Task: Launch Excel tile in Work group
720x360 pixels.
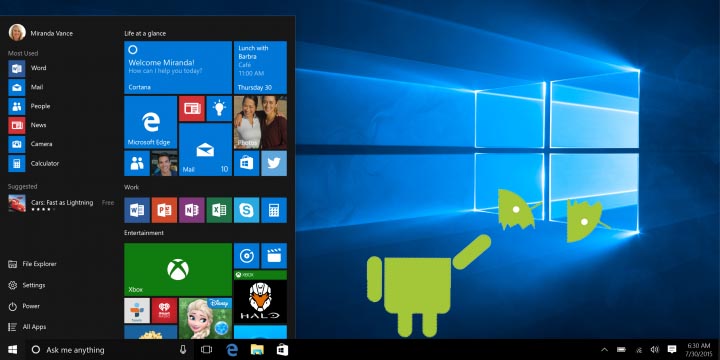Action: click(x=219, y=210)
